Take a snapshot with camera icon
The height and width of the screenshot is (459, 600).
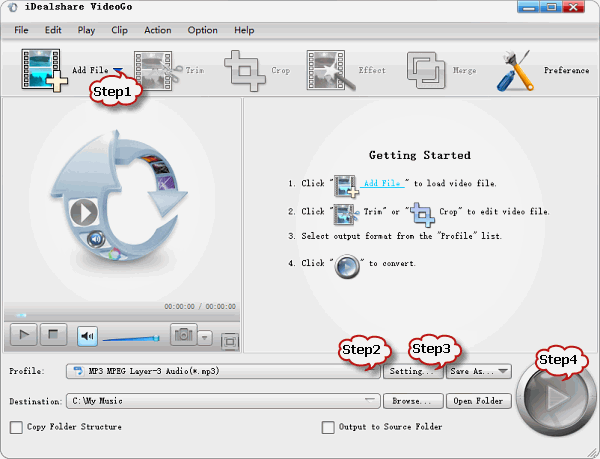click(x=184, y=335)
